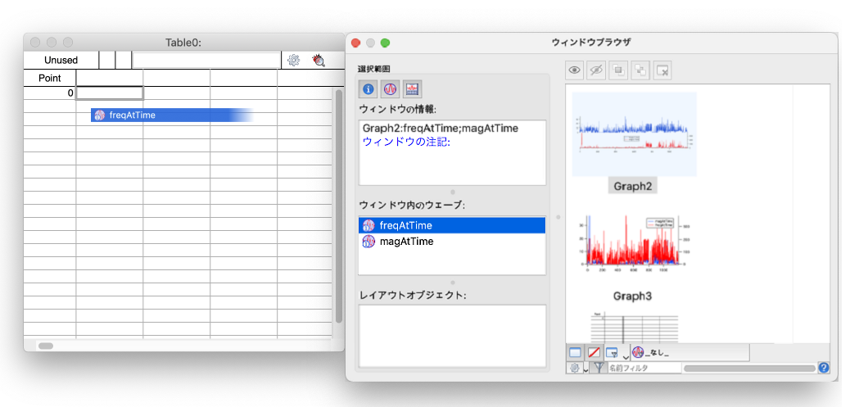Select freqAtTime in the wave list

tap(405, 225)
